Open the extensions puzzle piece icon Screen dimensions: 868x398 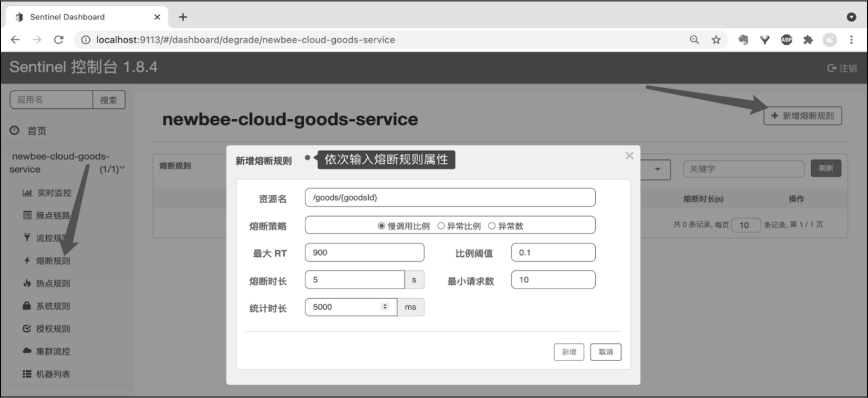pos(808,39)
